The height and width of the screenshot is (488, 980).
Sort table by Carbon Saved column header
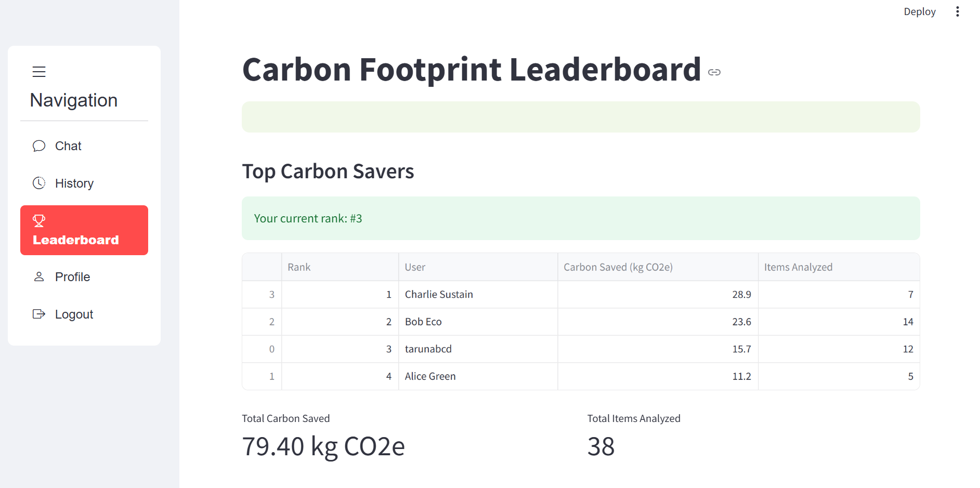click(x=658, y=267)
